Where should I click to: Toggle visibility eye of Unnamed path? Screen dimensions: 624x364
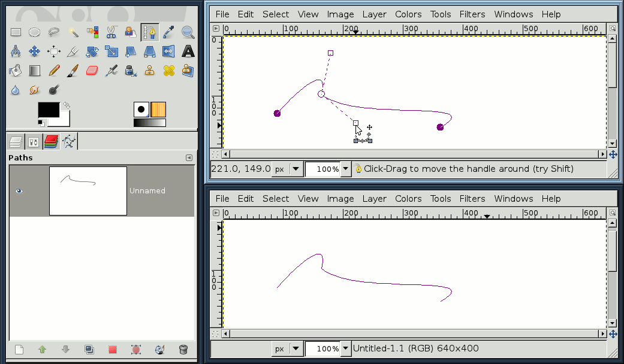19,191
